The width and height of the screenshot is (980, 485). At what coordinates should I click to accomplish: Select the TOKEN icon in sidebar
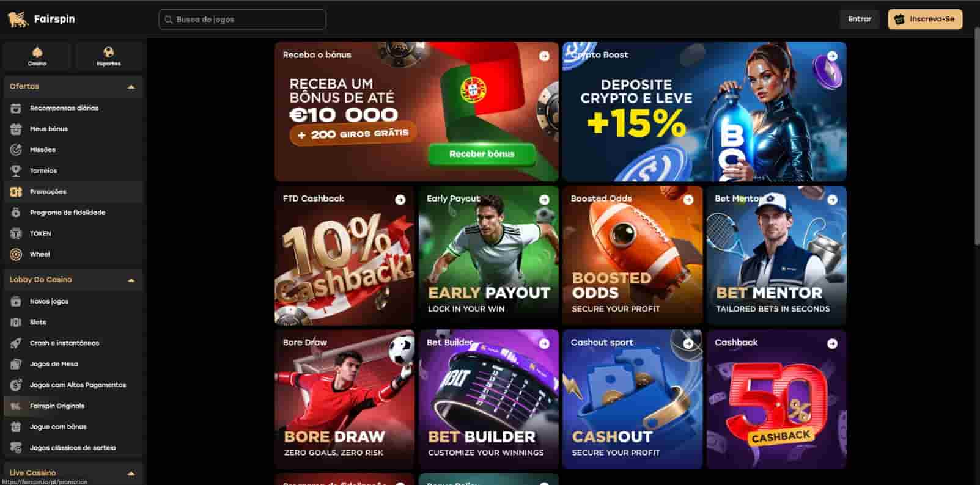16,233
